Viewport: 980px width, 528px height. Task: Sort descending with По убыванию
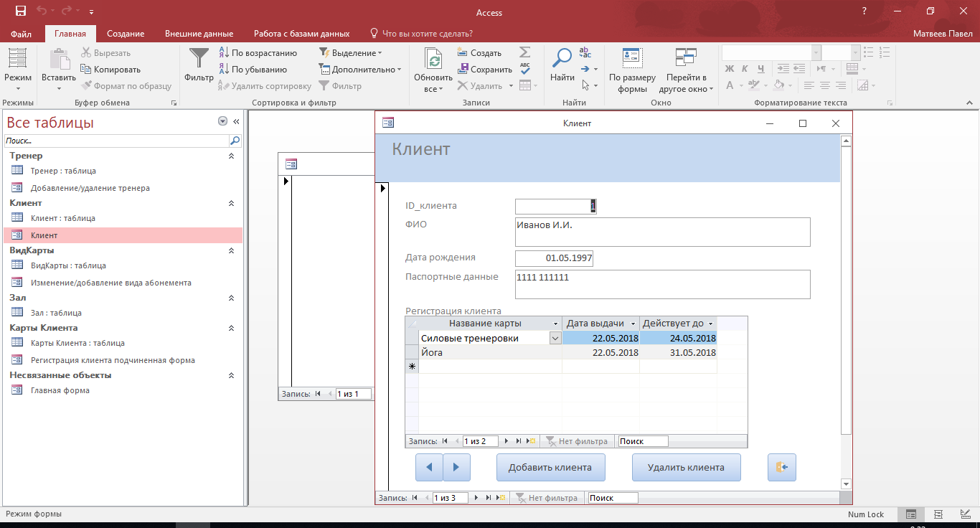252,70
